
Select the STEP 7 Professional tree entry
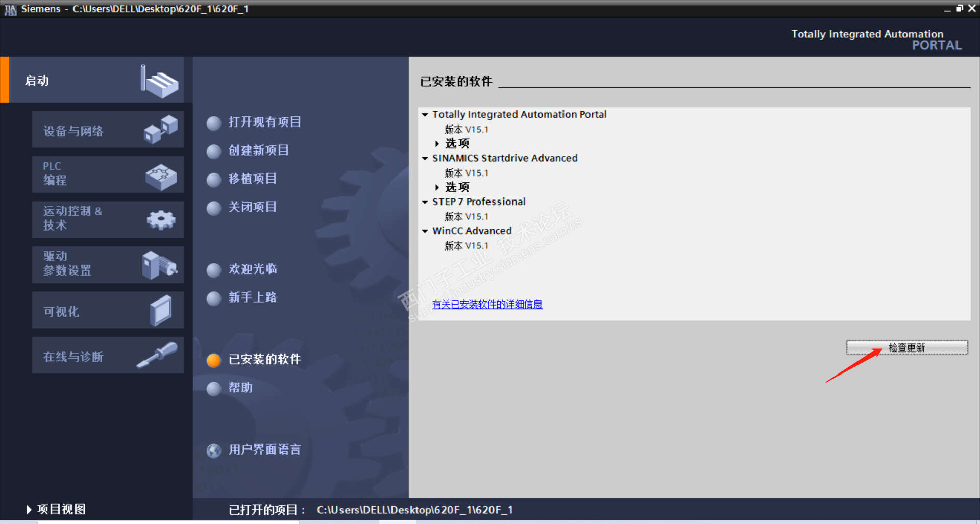coord(479,202)
